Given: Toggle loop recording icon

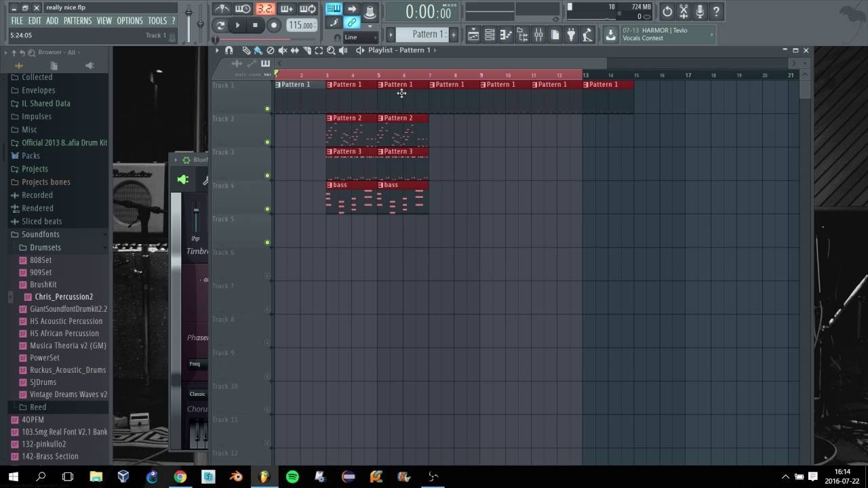Looking at the screenshot, I should coord(308,9).
